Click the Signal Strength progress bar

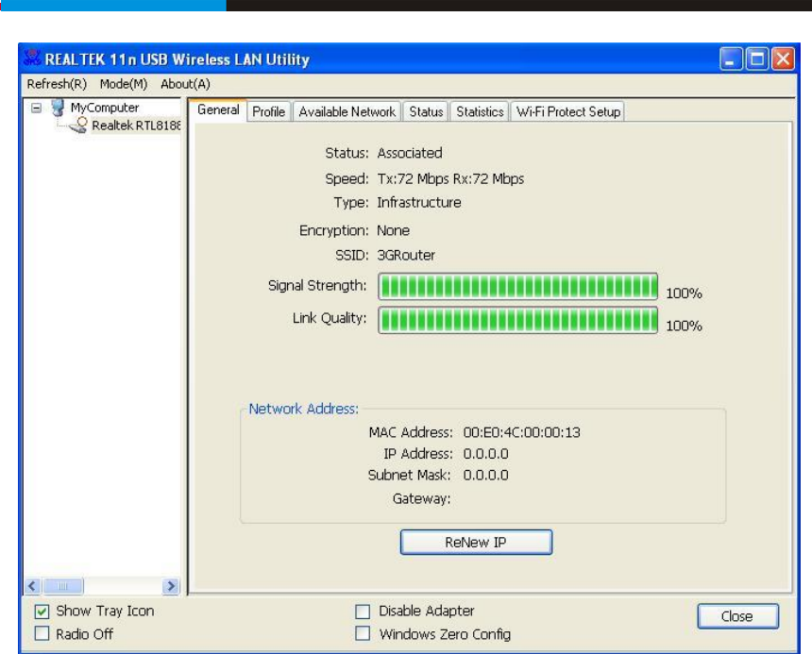point(517,287)
